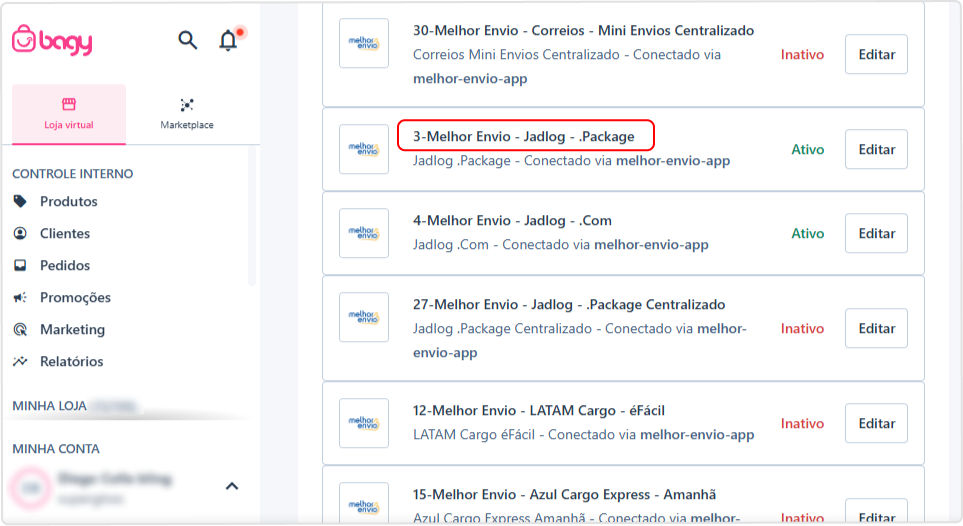Click Melhor Envio logo of Jadlog .Com

click(x=364, y=233)
